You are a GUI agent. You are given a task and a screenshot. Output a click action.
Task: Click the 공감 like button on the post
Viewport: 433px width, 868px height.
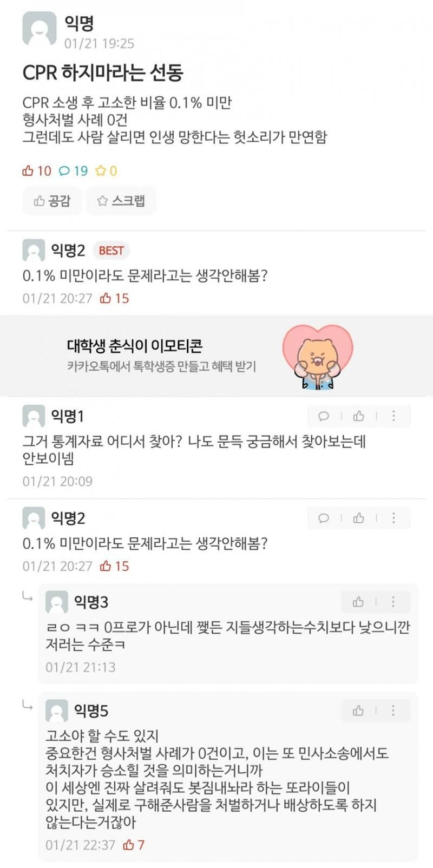52,201
